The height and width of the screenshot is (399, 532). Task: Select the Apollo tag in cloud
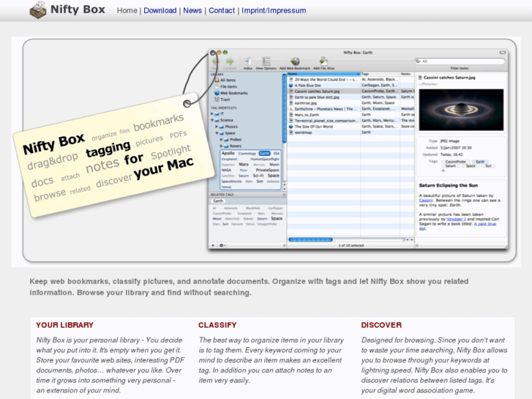pos(228,153)
